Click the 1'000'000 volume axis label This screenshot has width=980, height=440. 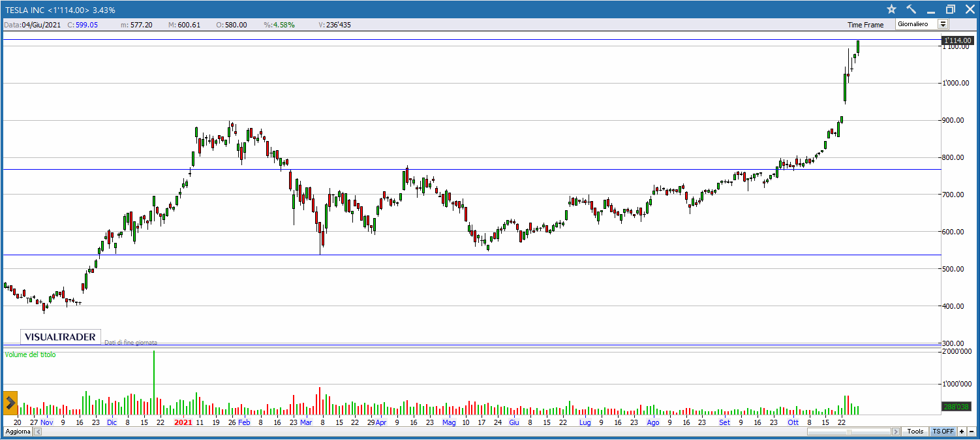(x=957, y=384)
